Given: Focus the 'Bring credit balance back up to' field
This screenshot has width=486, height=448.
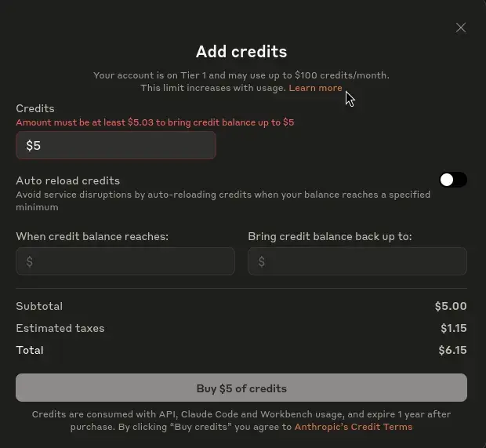Looking at the screenshot, I should [357, 261].
